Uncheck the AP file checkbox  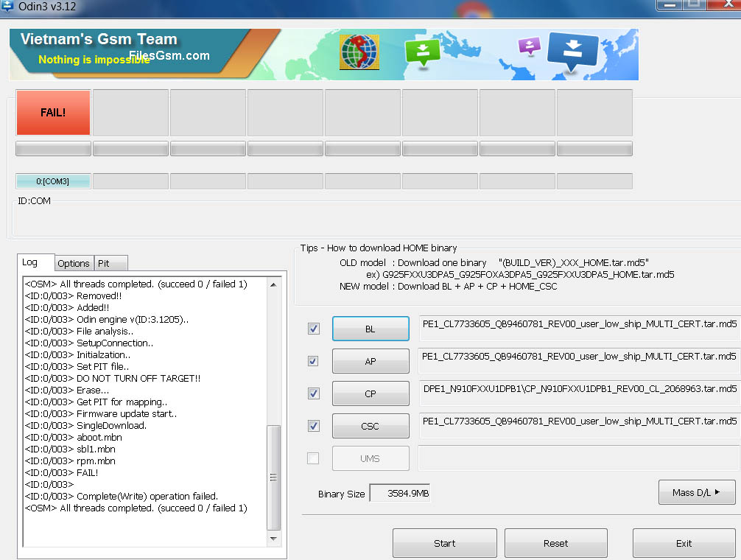(314, 361)
